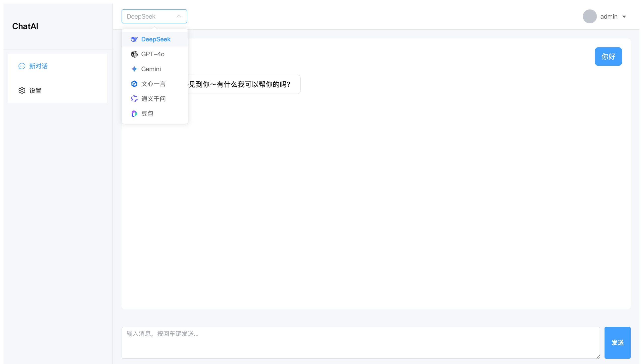Image resolution: width=643 pixels, height=364 pixels.
Task: Open 设置 in the sidebar
Action: pyautogui.click(x=58, y=91)
